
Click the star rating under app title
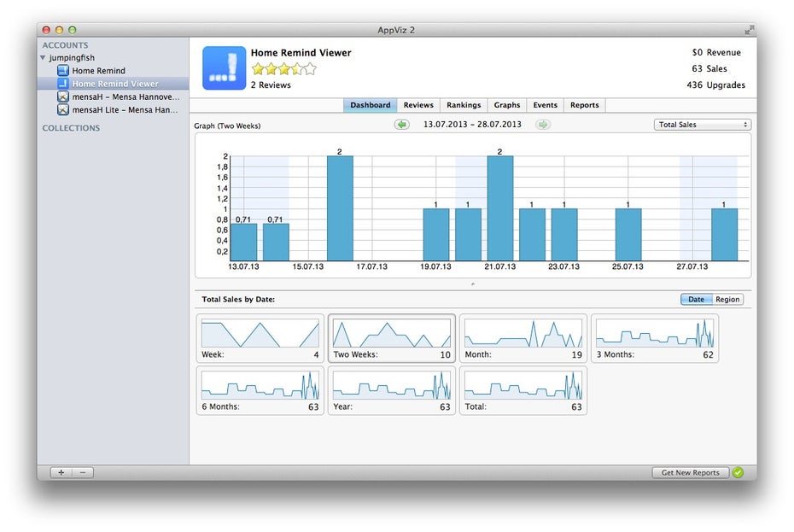pyautogui.click(x=283, y=69)
